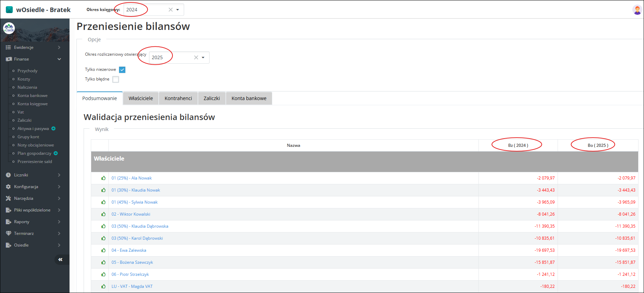Enable the Tylko błędne checkbox
Image resolution: width=644 pixels, height=293 pixels.
point(116,79)
